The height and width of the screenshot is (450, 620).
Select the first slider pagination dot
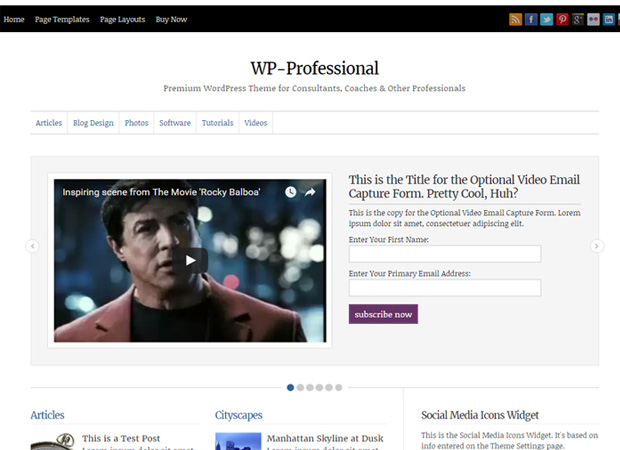click(290, 388)
